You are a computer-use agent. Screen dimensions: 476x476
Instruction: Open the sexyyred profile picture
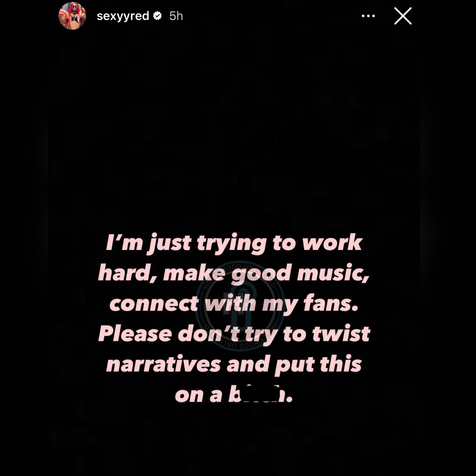pyautogui.click(x=72, y=16)
